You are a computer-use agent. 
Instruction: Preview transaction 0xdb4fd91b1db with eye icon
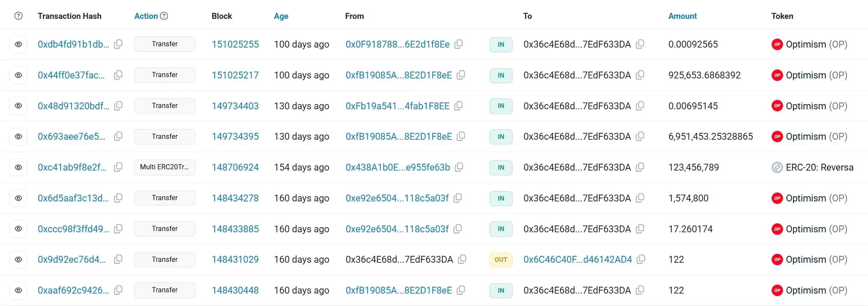tap(18, 44)
